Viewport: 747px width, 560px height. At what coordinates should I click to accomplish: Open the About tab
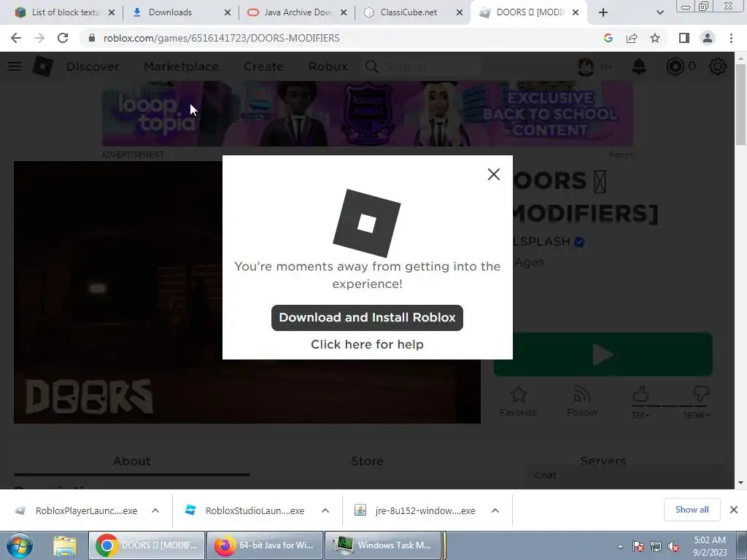tap(131, 461)
